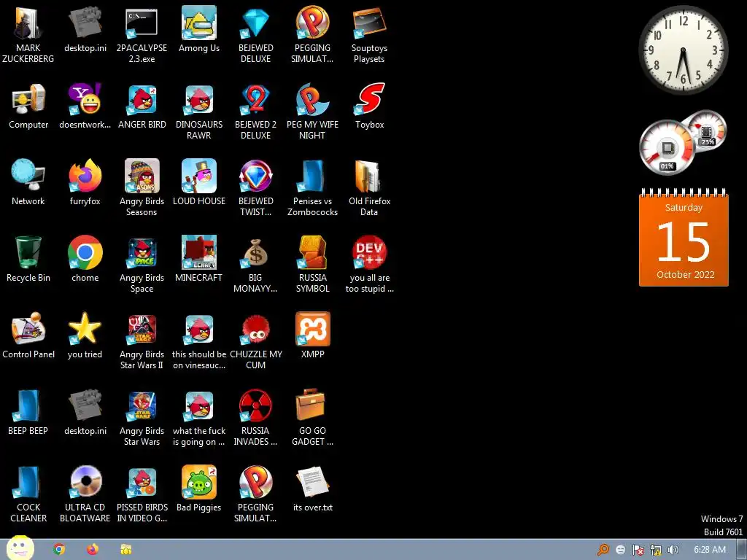Click the BIG MONAYY... money bag icon
747x560 pixels.
(255, 253)
